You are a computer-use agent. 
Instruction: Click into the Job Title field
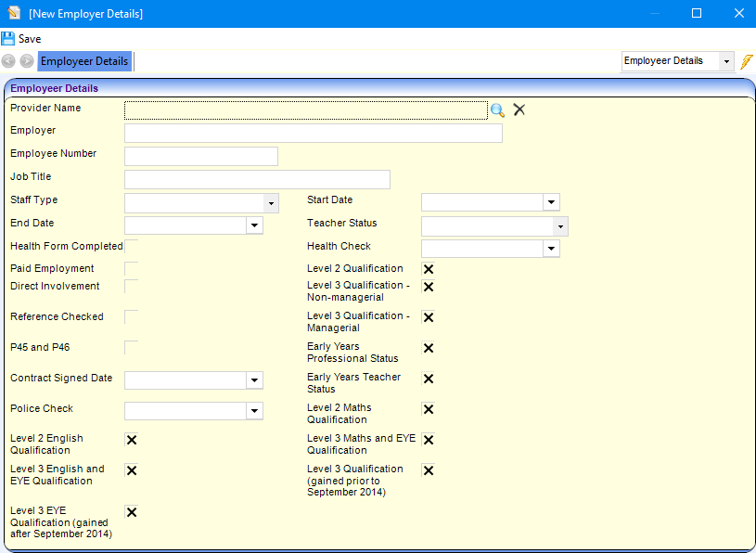point(257,180)
